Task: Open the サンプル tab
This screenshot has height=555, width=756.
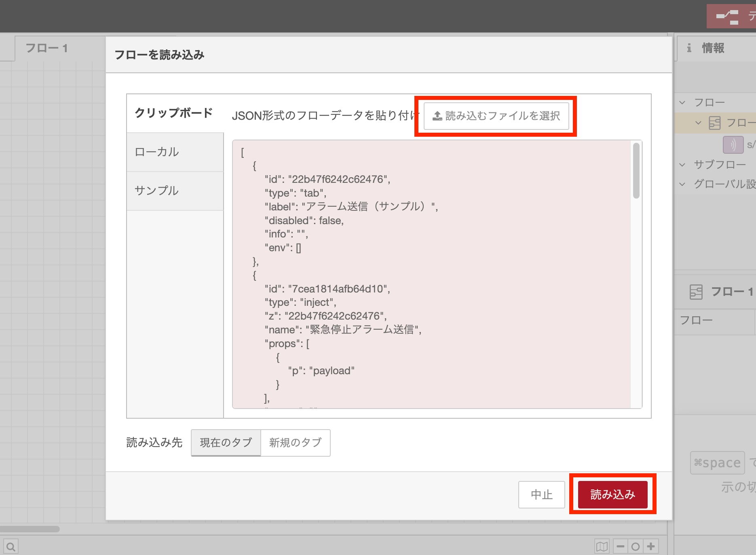Action: click(x=175, y=191)
